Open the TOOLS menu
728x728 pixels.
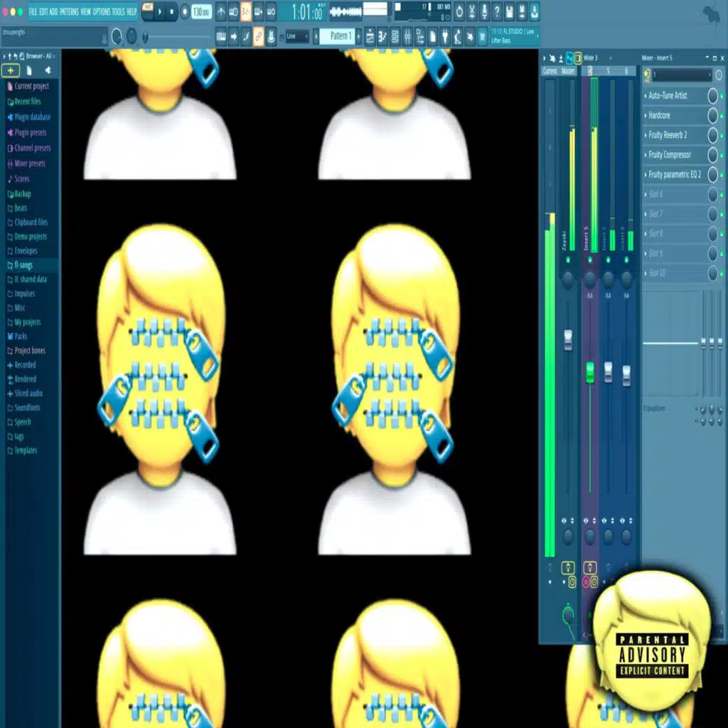[x=119, y=12]
